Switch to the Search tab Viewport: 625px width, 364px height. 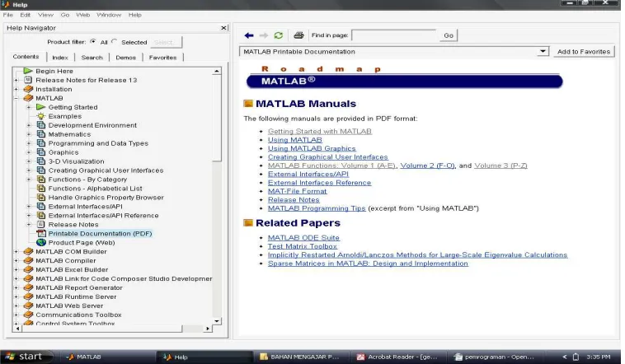click(x=92, y=58)
